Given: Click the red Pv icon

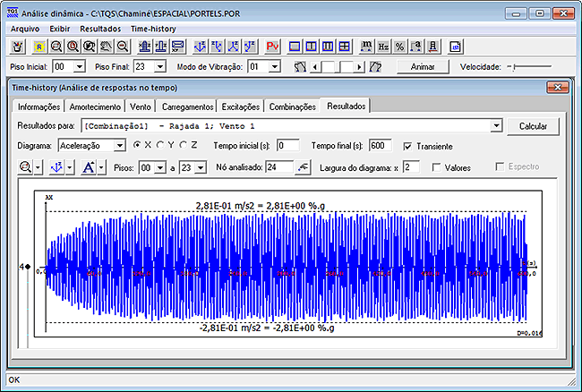Looking at the screenshot, I should pyautogui.click(x=272, y=47).
